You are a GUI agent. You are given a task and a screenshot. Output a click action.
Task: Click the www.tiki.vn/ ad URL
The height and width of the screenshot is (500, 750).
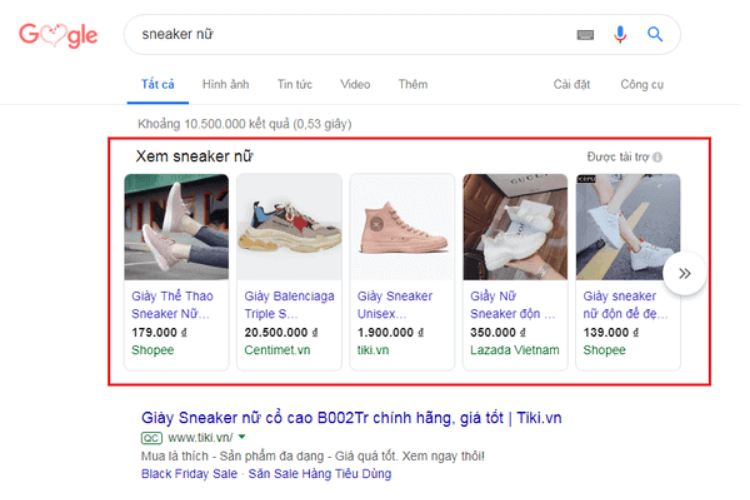(x=200, y=438)
